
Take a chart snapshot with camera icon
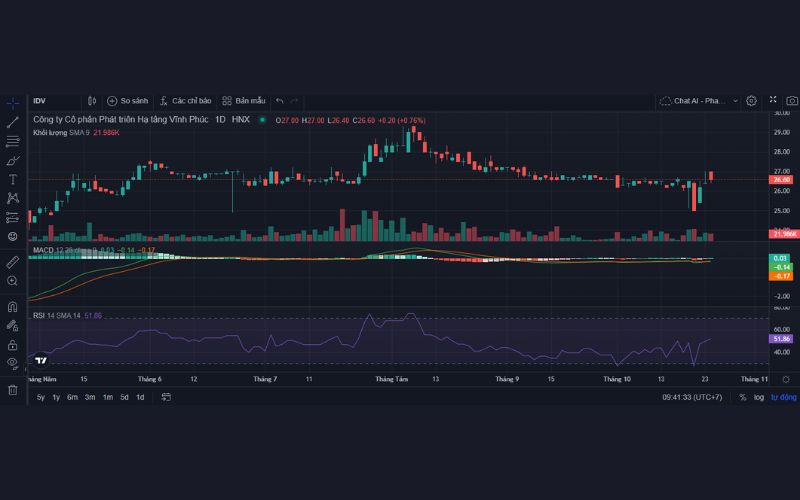point(791,101)
